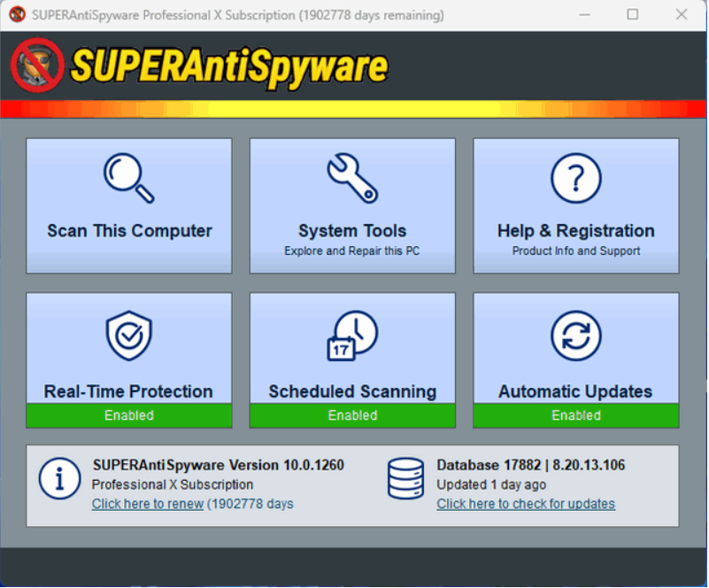The height and width of the screenshot is (588, 709).
Task: Open System Tools label
Action: [x=352, y=230]
